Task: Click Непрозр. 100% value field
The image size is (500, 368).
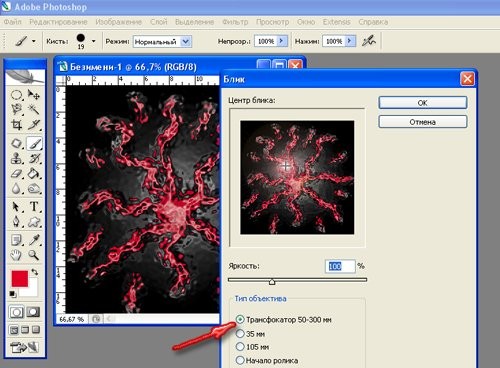Action: click(266, 41)
